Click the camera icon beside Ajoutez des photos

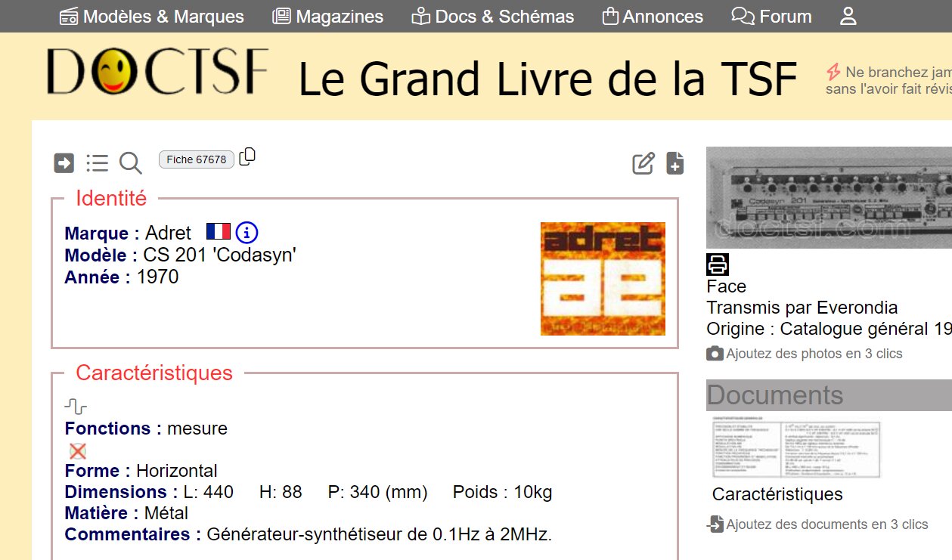click(x=715, y=354)
